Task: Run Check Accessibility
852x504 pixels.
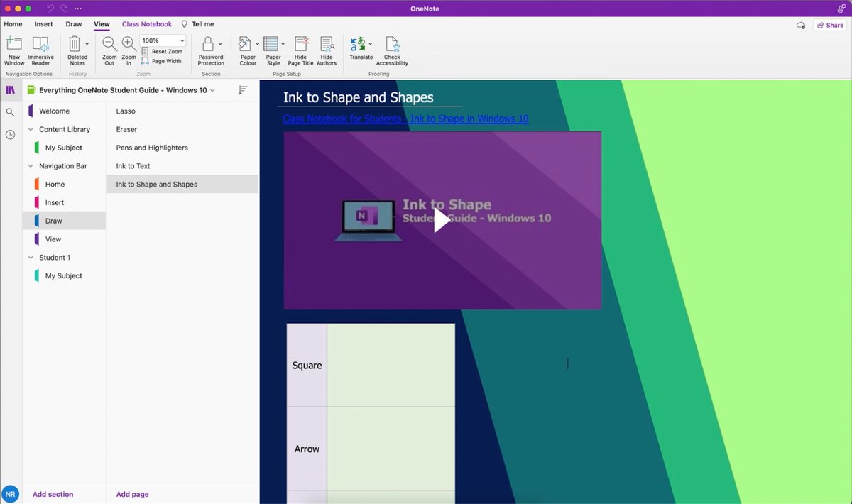Action: [x=392, y=50]
